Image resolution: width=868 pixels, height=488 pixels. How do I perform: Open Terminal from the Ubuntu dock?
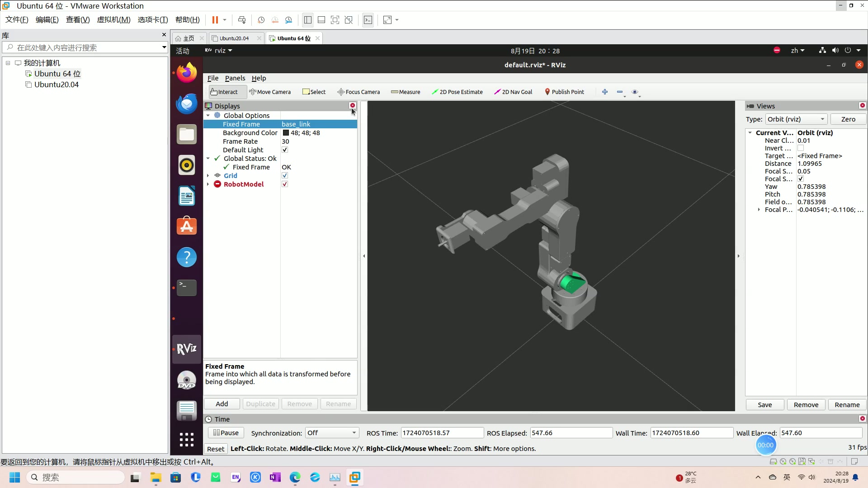click(x=186, y=287)
